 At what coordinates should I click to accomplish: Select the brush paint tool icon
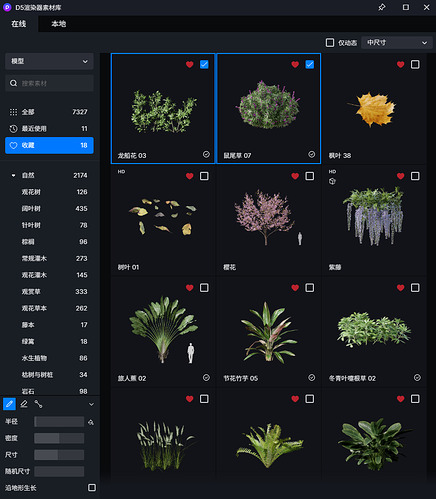coord(9,404)
